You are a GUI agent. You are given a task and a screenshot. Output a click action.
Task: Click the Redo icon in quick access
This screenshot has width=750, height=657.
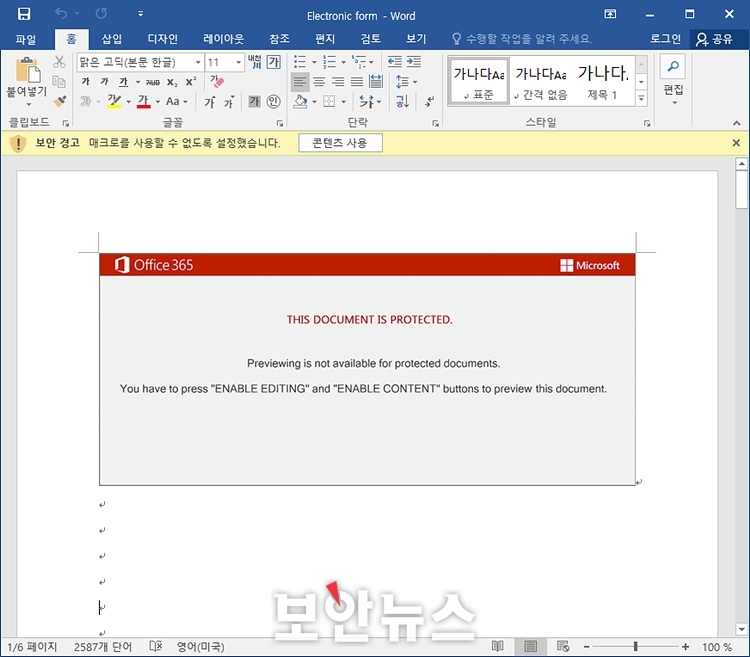[101, 14]
